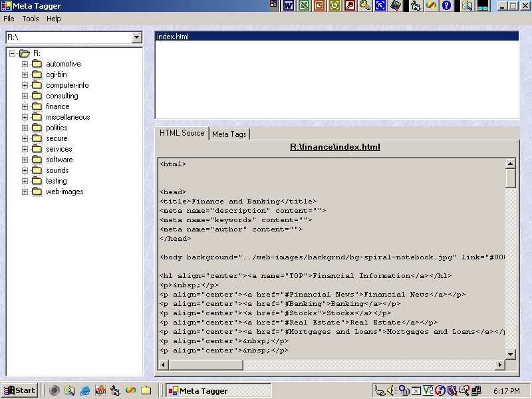Switch to the Meta Tags tab
Screen dimensions: 532x399
point(229,134)
